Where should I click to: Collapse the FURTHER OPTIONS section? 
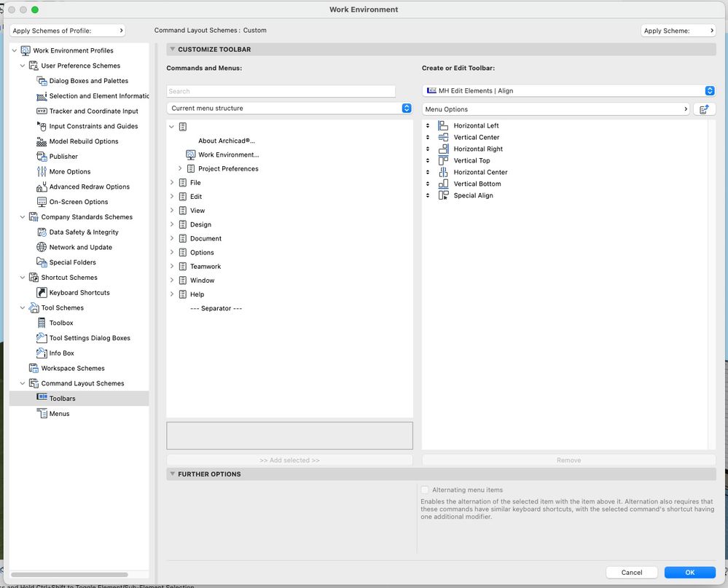coord(172,474)
